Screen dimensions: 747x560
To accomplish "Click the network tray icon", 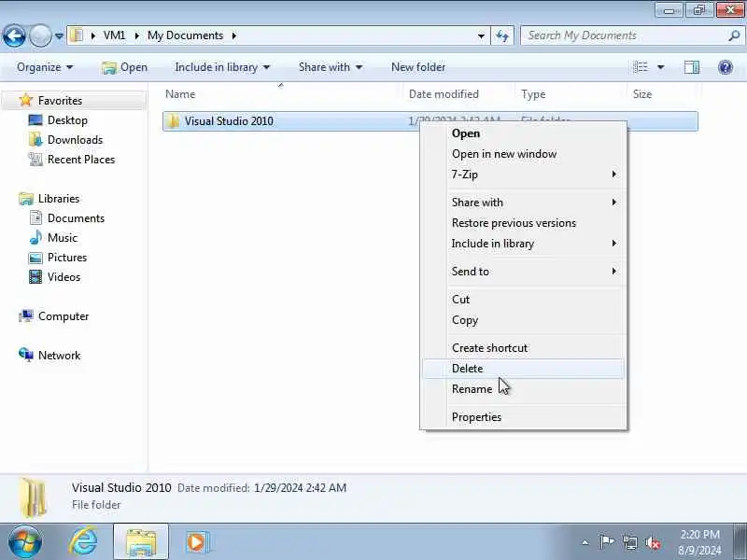I will point(629,542).
